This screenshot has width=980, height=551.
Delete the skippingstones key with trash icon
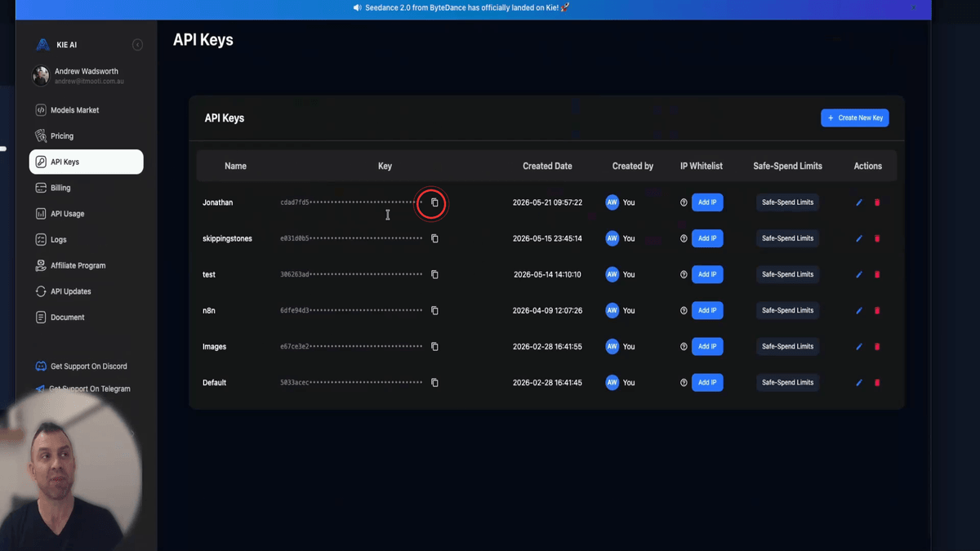[x=877, y=238]
